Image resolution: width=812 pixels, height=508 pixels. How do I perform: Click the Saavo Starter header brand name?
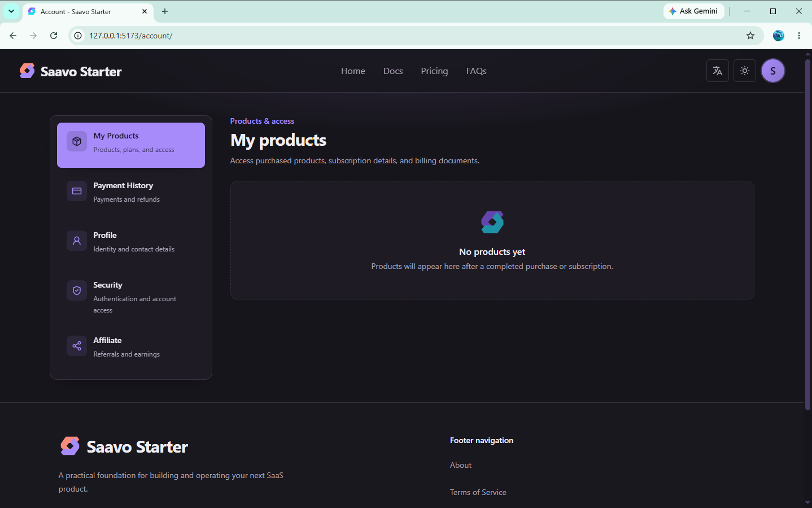pos(81,71)
